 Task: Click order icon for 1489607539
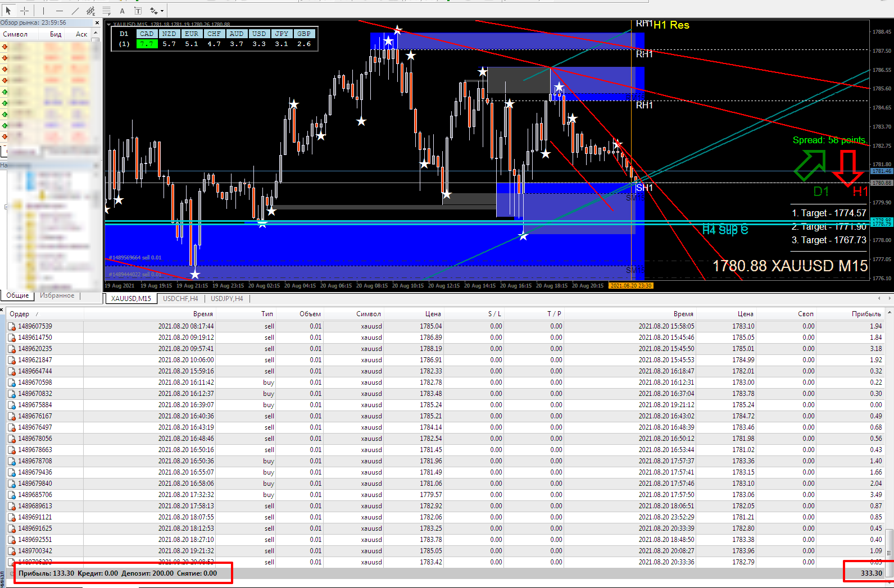(x=12, y=326)
